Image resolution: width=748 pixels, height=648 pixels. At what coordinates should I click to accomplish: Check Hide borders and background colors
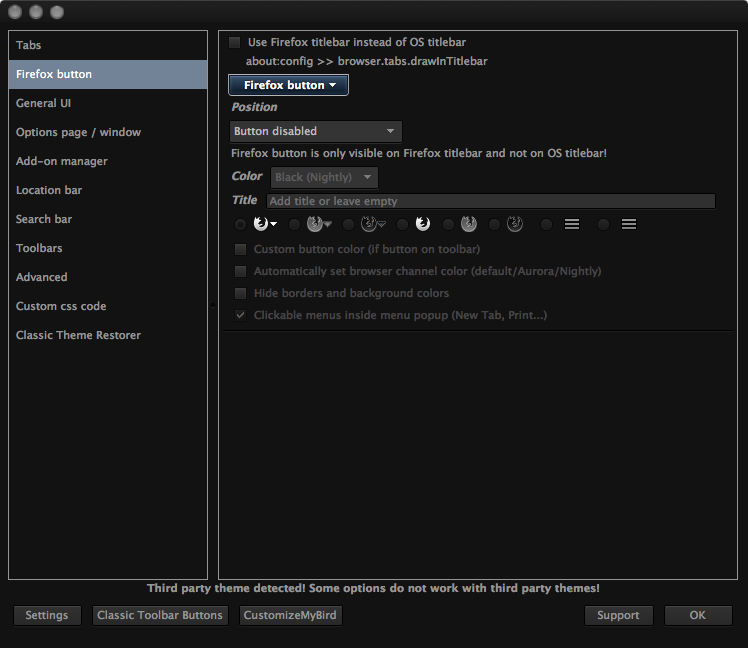coord(241,293)
